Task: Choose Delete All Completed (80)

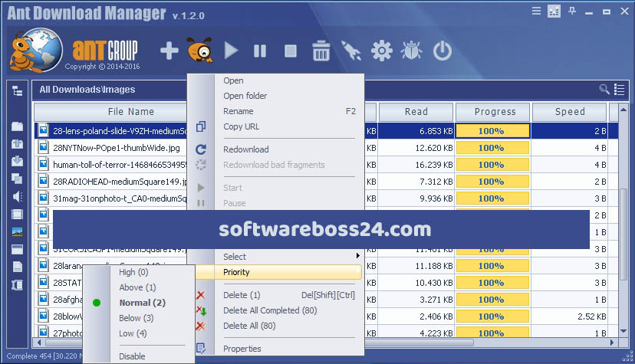Action: click(270, 310)
